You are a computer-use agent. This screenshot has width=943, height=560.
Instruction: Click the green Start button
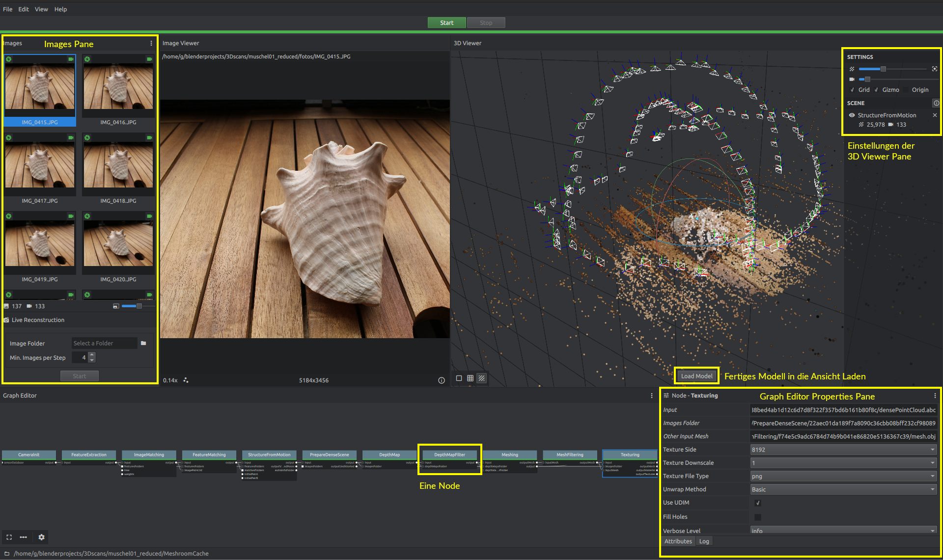click(446, 23)
